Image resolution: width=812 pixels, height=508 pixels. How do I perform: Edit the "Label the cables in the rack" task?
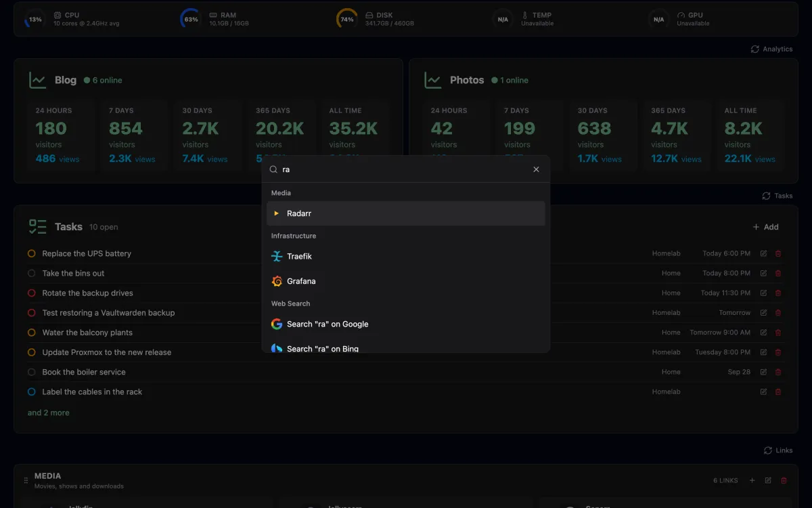point(763,391)
